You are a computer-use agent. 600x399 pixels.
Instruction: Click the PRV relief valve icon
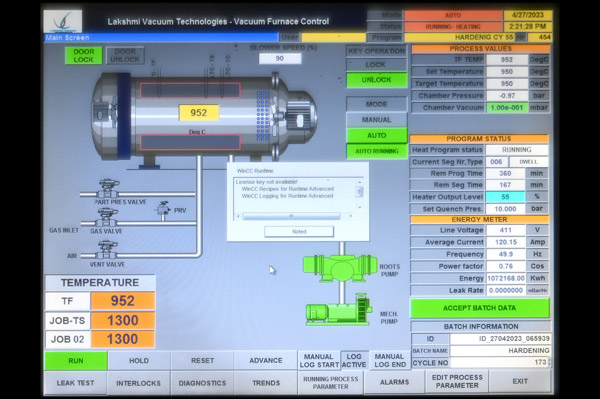[164, 211]
